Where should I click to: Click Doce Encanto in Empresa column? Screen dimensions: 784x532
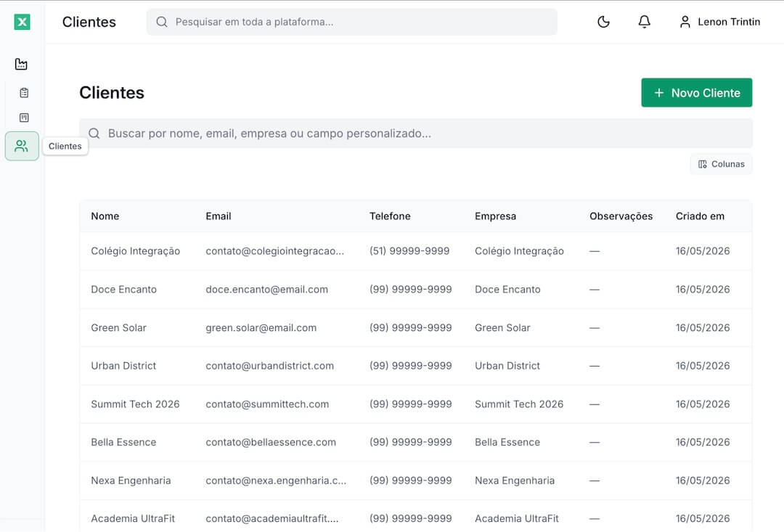[507, 290]
